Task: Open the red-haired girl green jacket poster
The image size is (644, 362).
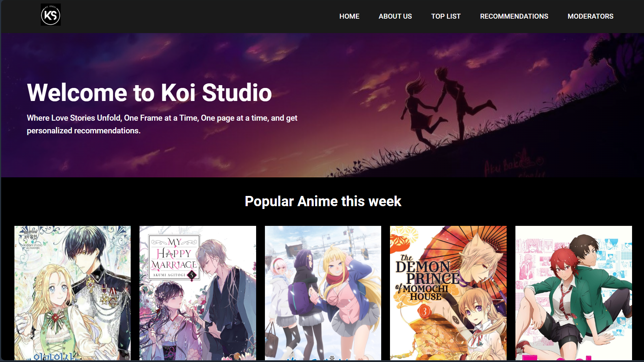Action: click(574, 293)
